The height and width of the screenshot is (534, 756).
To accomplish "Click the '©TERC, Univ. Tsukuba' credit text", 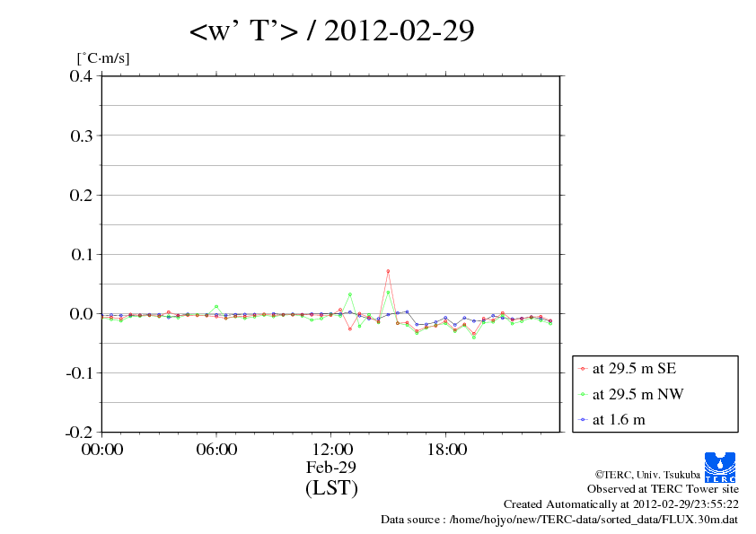I will [647, 475].
